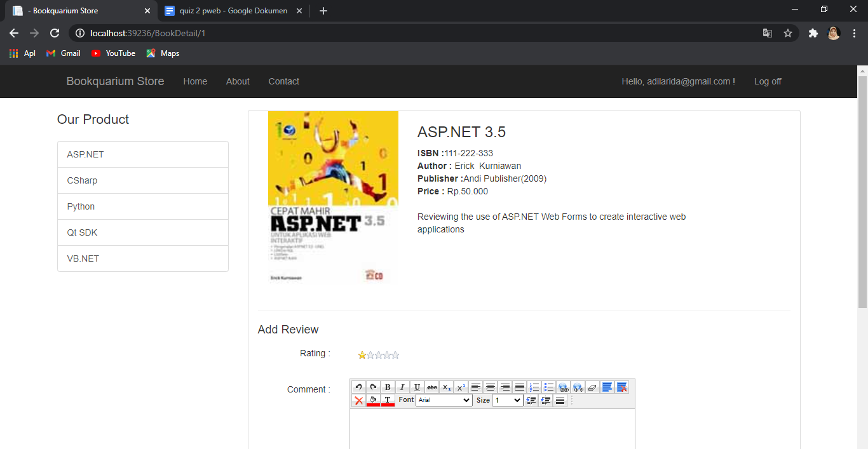The width and height of the screenshot is (868, 449).
Task: Select ASP.NET product category
Action: 143,154
